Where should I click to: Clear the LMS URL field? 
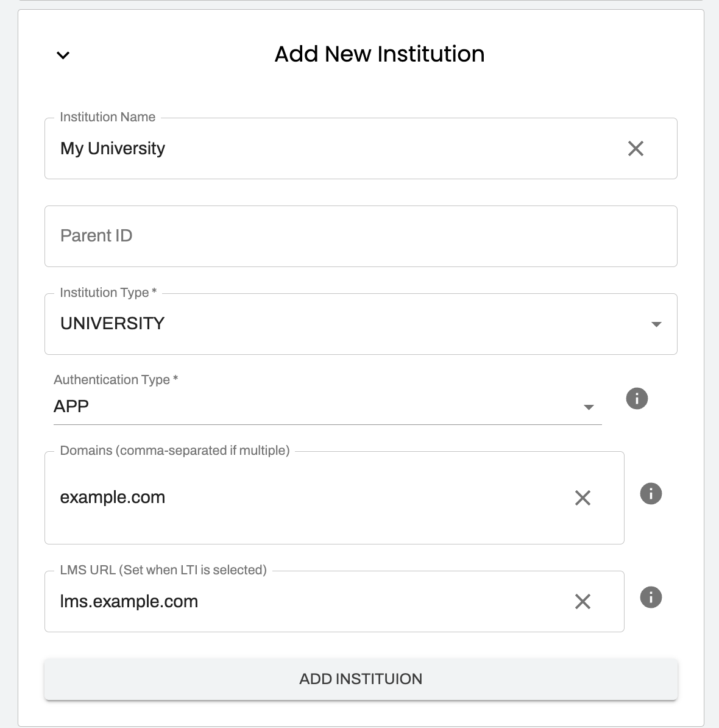coord(583,601)
